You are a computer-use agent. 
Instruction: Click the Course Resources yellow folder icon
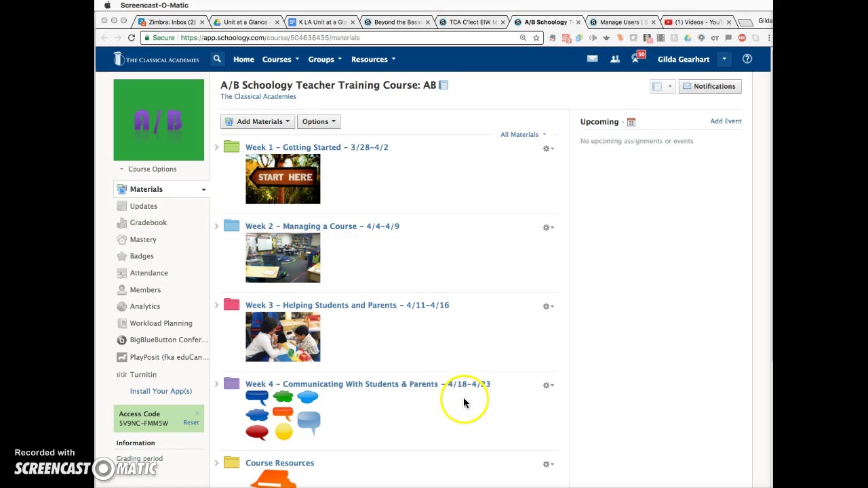(x=231, y=462)
